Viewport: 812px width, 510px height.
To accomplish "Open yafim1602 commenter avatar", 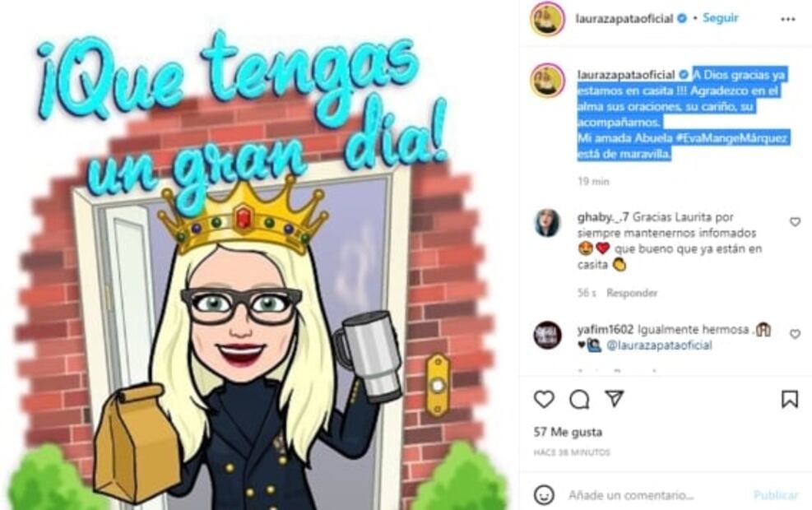I will click(547, 335).
